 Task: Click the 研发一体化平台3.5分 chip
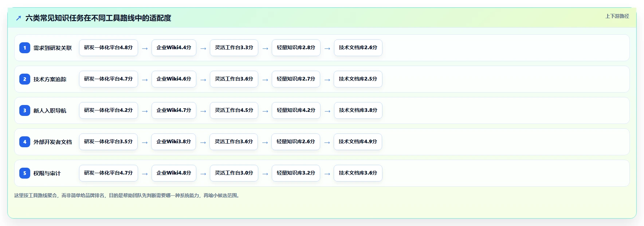(108, 142)
